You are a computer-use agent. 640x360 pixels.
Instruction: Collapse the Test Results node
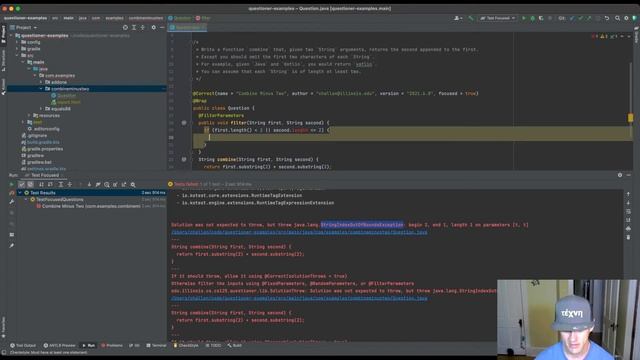click(20, 193)
